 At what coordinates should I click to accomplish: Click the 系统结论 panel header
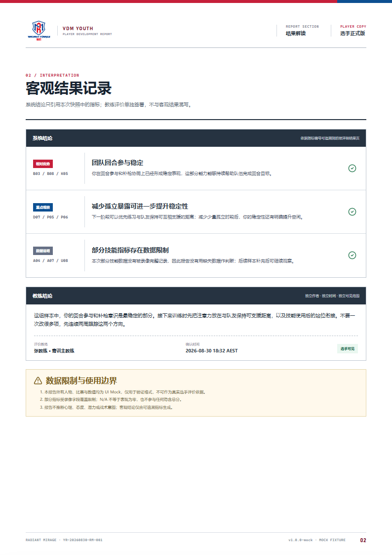(x=196, y=138)
